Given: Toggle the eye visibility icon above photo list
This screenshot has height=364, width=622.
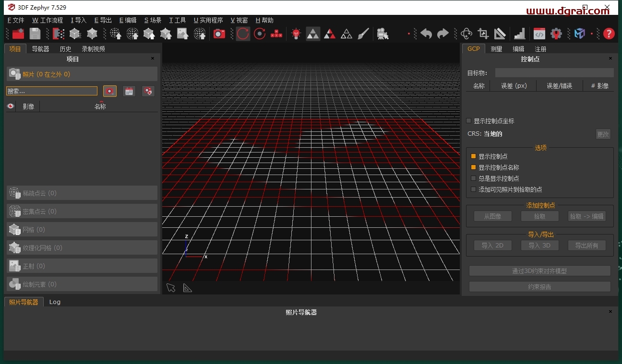Looking at the screenshot, I should click(x=10, y=106).
